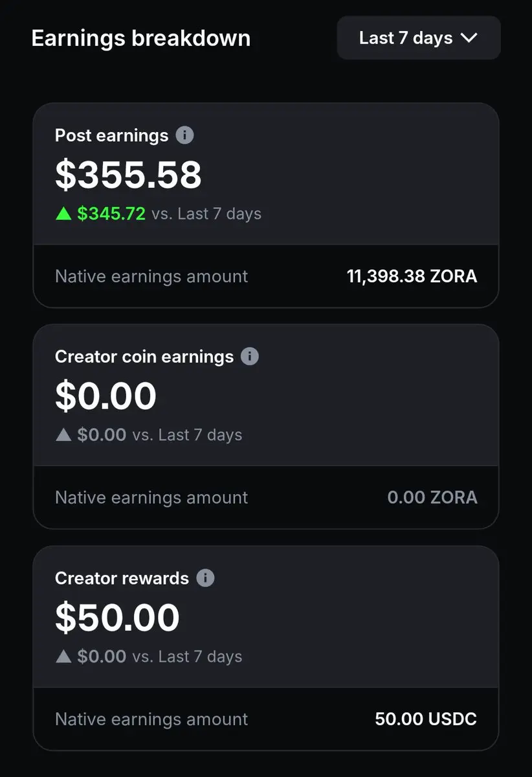Click the 11,398.38 ZORA native amount
The image size is (532, 777).
coord(412,276)
